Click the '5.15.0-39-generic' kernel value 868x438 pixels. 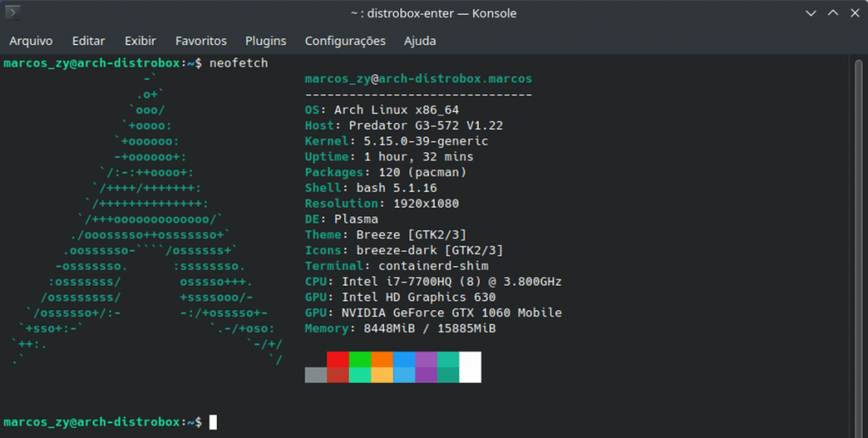(426, 141)
